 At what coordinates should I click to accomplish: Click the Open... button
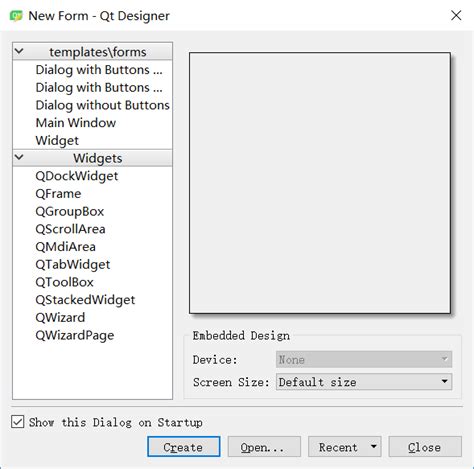(264, 447)
